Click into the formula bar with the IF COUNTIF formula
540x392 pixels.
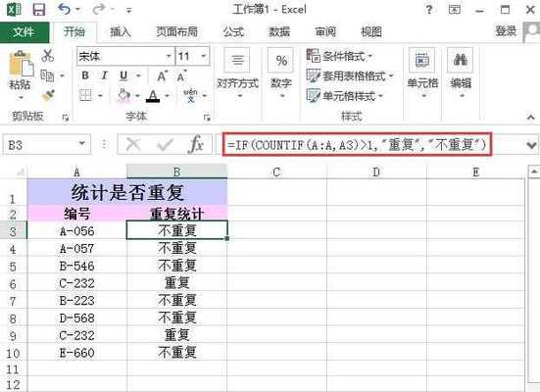click(x=357, y=144)
